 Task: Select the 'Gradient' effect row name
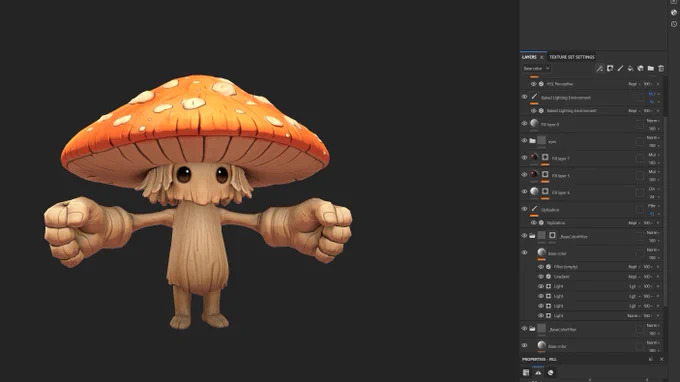pos(562,277)
